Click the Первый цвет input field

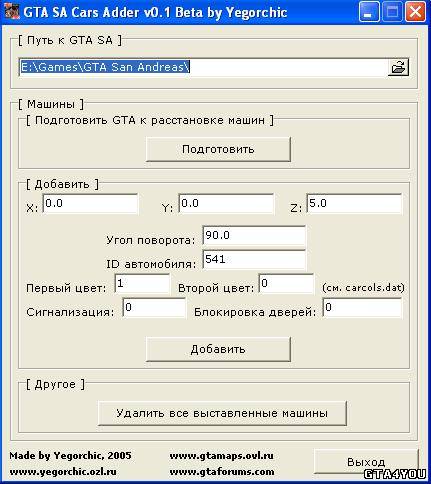(142, 283)
